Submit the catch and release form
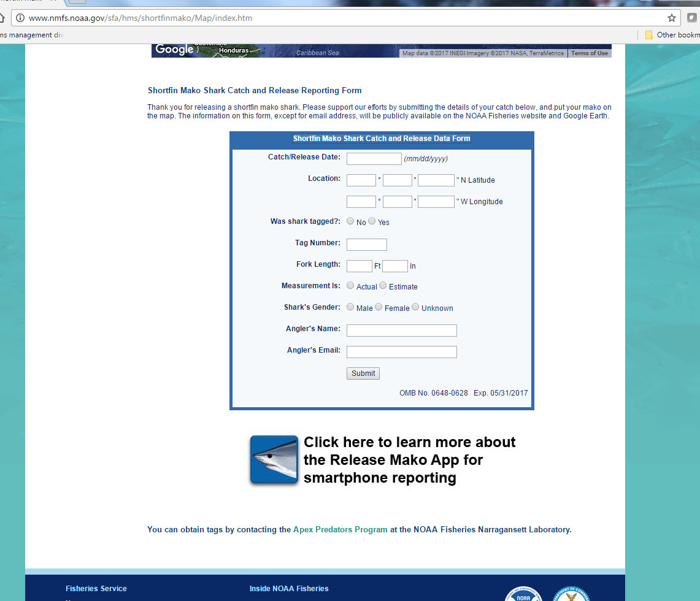The height and width of the screenshot is (601, 700). (363, 373)
